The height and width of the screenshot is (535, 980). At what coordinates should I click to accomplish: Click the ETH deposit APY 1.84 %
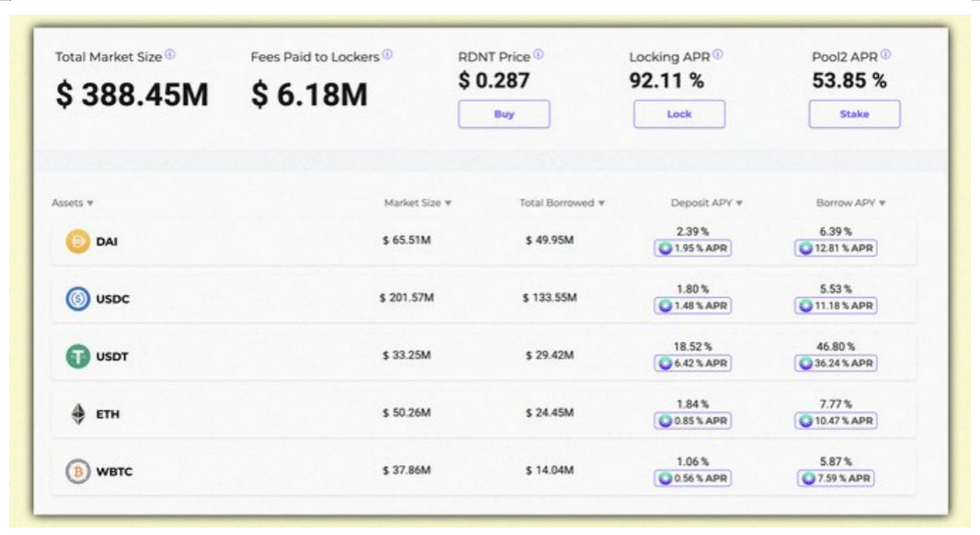tap(692, 404)
